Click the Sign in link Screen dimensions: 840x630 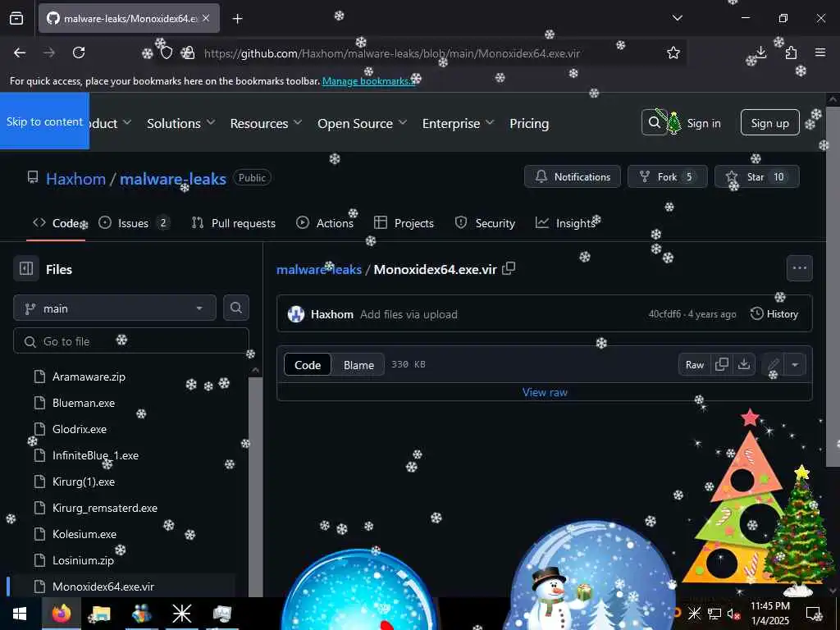[703, 123]
